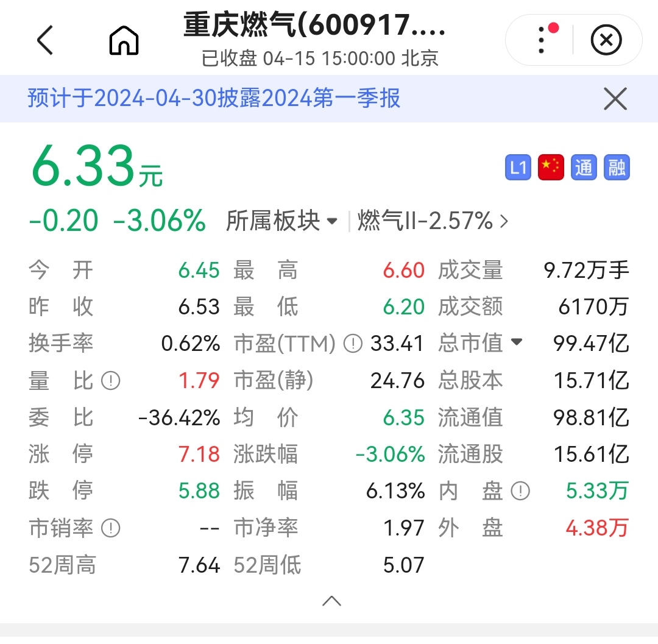Click the back arrow at top left
658x644 pixels.
click(44, 39)
